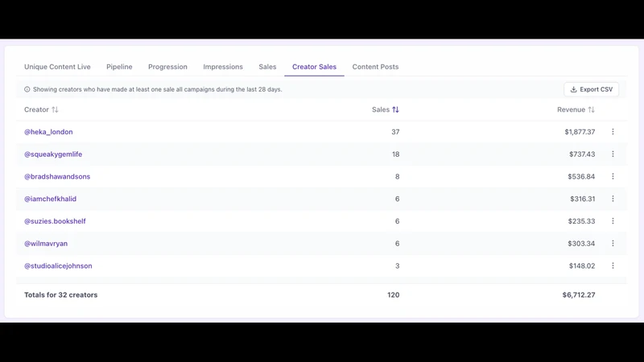Click the sales count 3 for @studioalicejohnson
This screenshot has height=362, width=644.
pyautogui.click(x=397, y=266)
